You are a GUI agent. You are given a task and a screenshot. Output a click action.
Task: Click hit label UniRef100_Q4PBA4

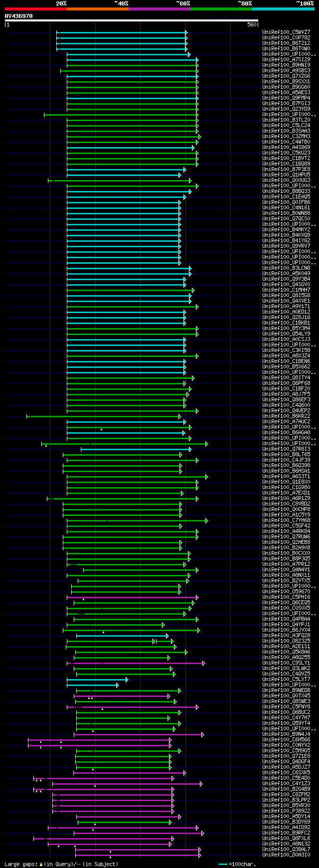coord(286,619)
